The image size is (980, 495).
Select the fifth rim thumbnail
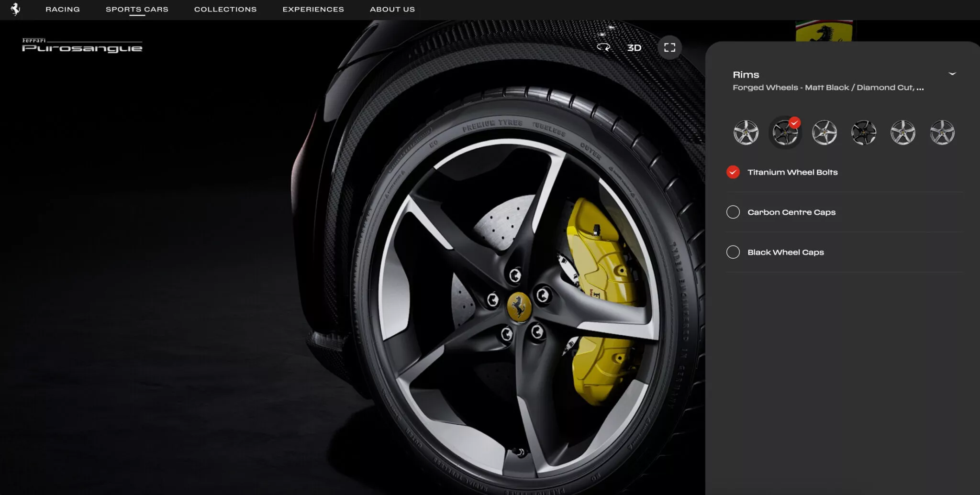903,132
